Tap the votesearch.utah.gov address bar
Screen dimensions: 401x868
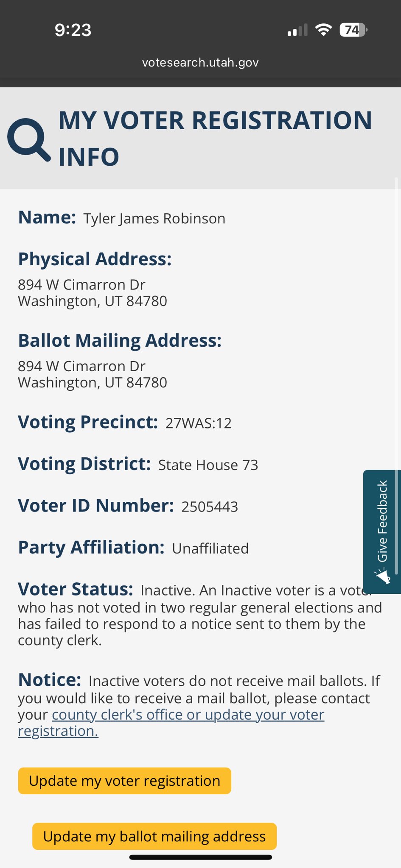coord(200,62)
